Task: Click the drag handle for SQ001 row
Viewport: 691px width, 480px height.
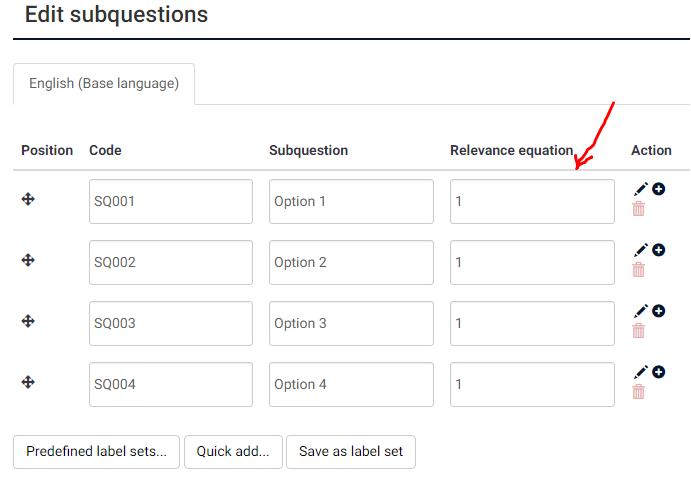Action: tap(29, 199)
